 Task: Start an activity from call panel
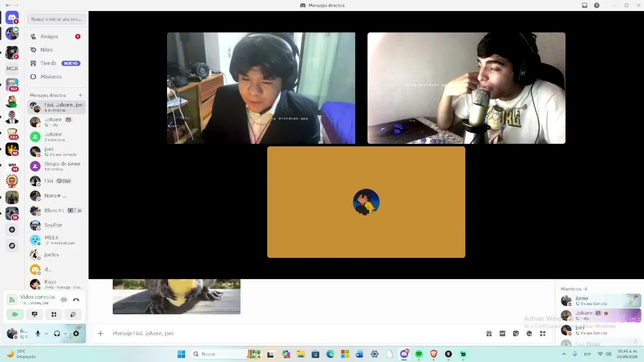coord(54,314)
